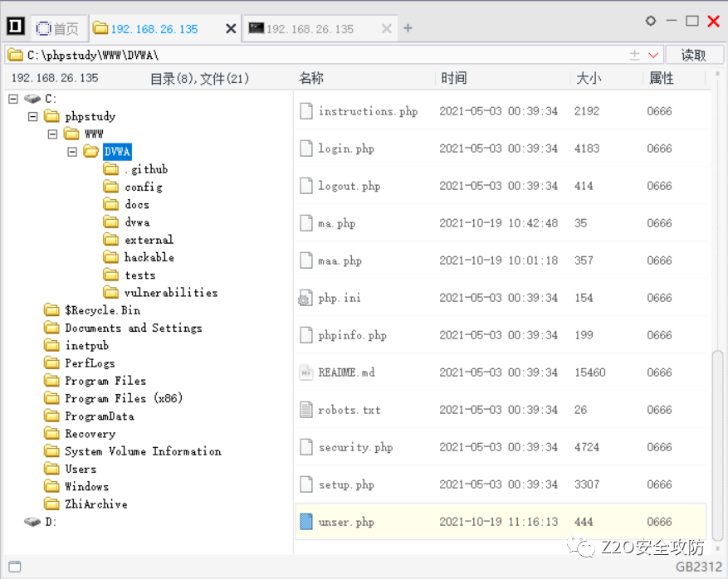Sort by 名称 name column header

point(311,78)
